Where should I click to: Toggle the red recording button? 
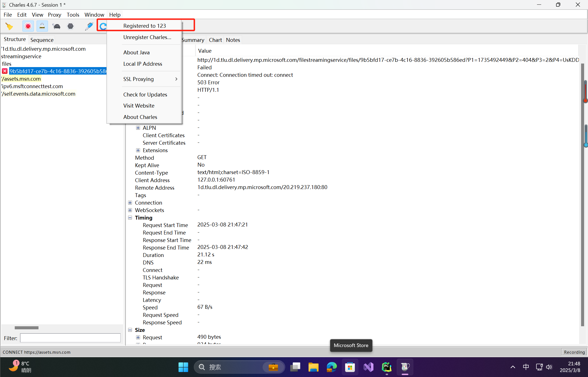(28, 26)
